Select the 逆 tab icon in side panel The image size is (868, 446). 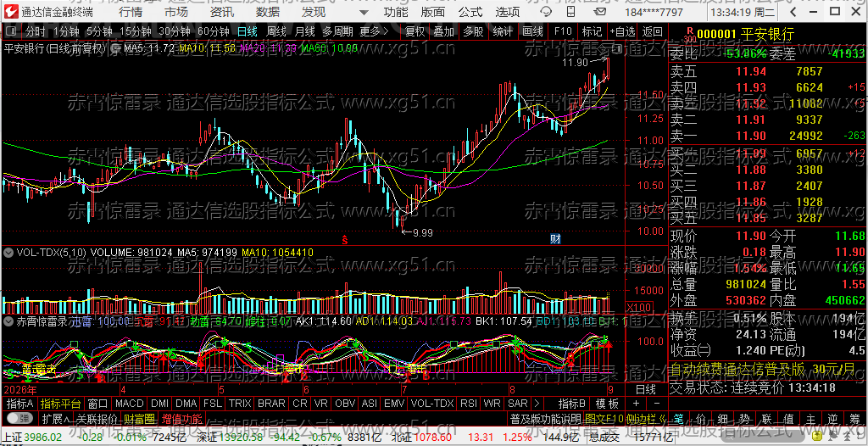834,418
